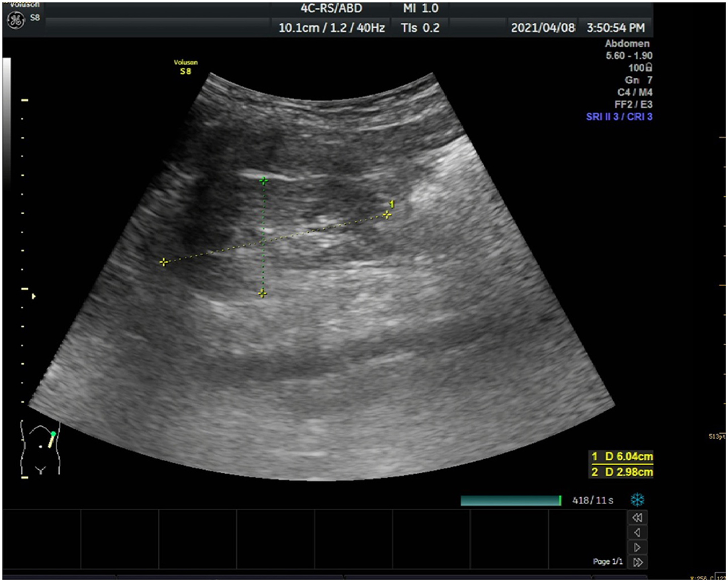Jump to the first clipboard page
Screen dimensions: 728x582
[637, 517]
